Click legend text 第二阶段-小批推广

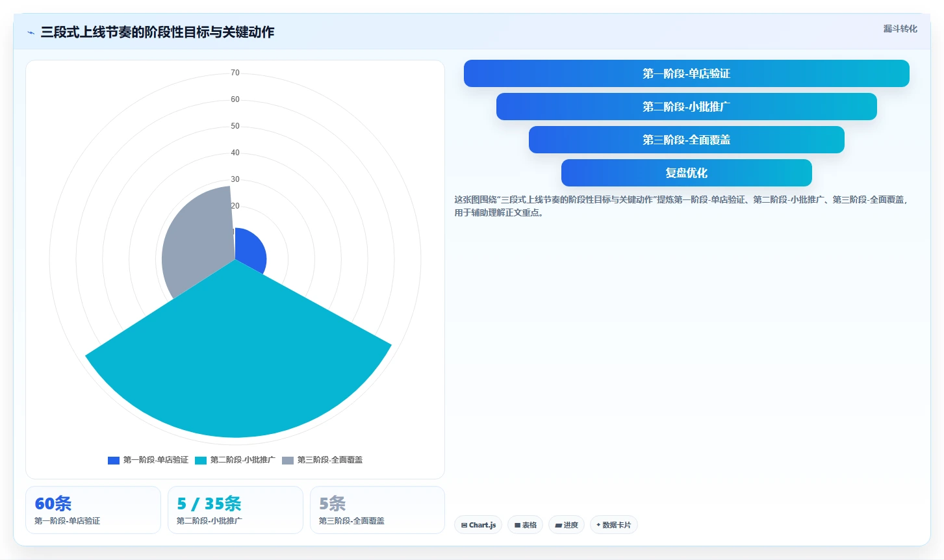[x=242, y=460]
